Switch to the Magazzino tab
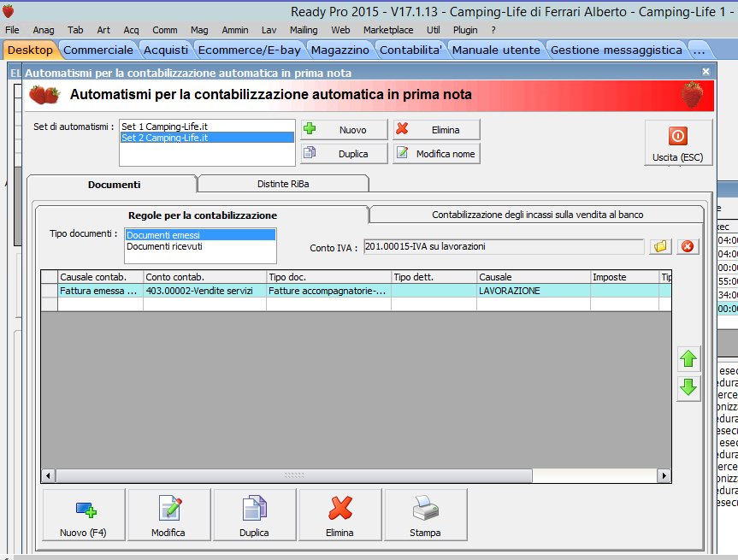This screenshot has width=738, height=560. [339, 50]
